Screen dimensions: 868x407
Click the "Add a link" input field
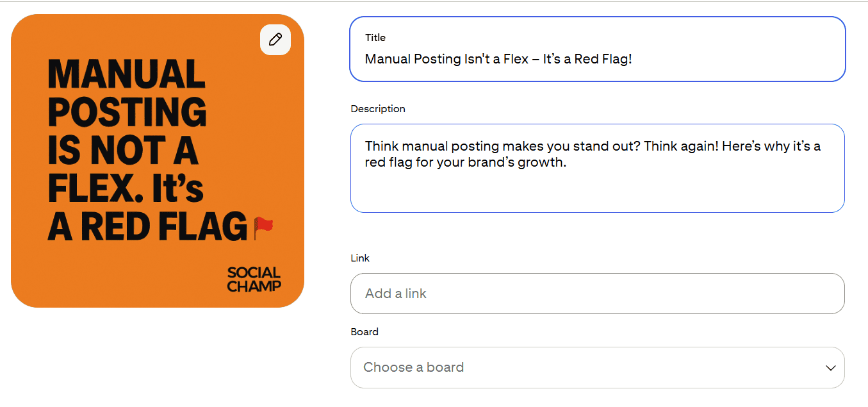coord(596,294)
